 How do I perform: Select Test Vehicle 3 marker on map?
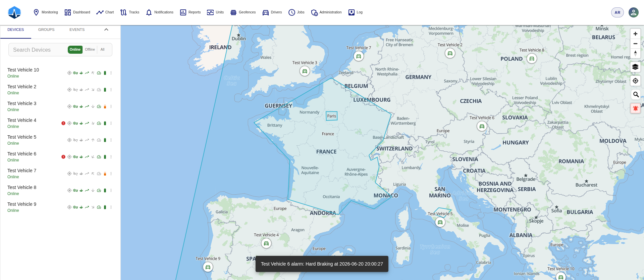[305, 71]
